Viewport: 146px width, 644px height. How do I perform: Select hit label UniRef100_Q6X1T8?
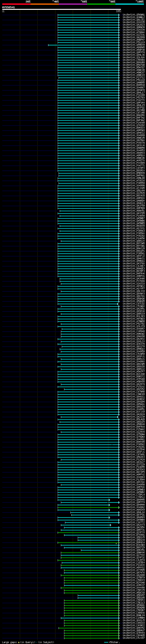point(134,346)
